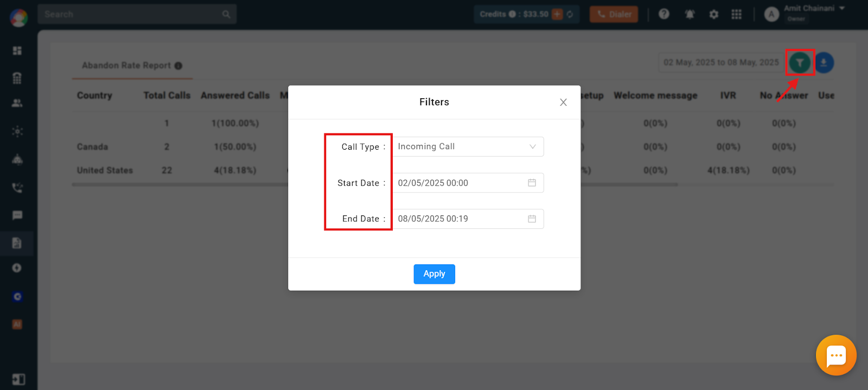
Task: Click total calls value 22
Action: coord(167,170)
